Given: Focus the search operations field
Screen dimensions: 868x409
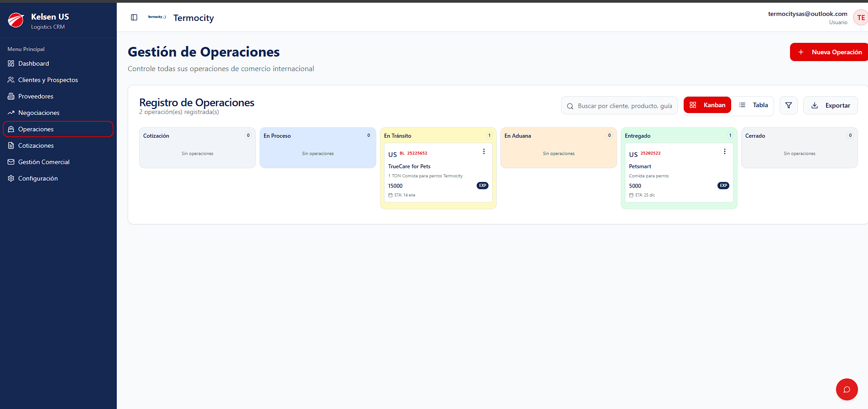Looking at the screenshot, I should coord(619,106).
